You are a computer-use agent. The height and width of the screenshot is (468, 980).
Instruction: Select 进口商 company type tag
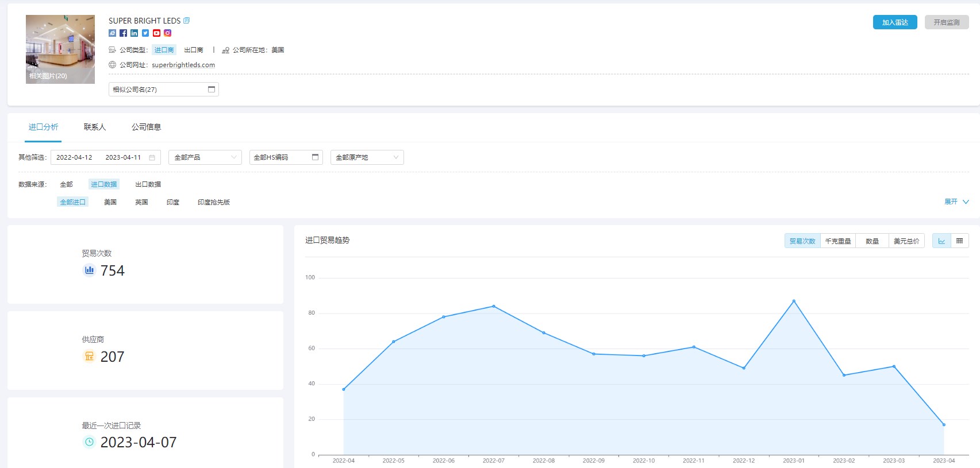[164, 50]
